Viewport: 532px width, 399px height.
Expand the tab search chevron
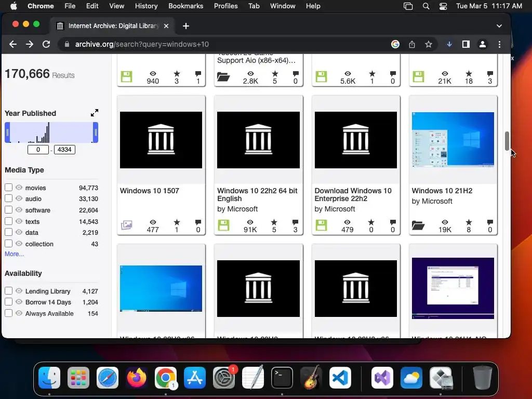click(499, 26)
